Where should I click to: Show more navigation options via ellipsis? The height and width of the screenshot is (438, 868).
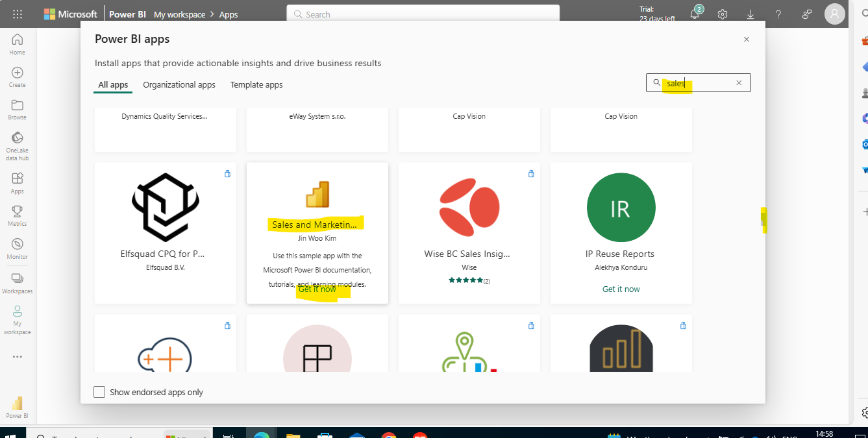coord(18,356)
